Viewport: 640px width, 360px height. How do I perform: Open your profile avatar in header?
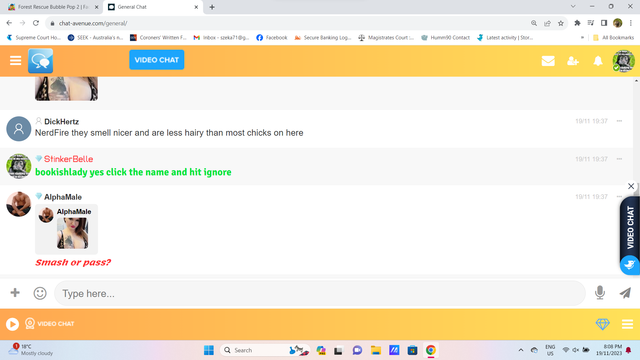(x=623, y=61)
